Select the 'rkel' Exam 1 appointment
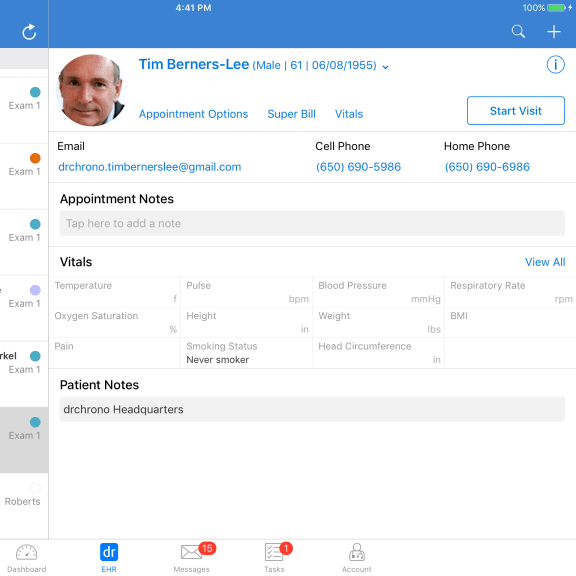Viewport: 576px width, 576px height. pos(24,374)
